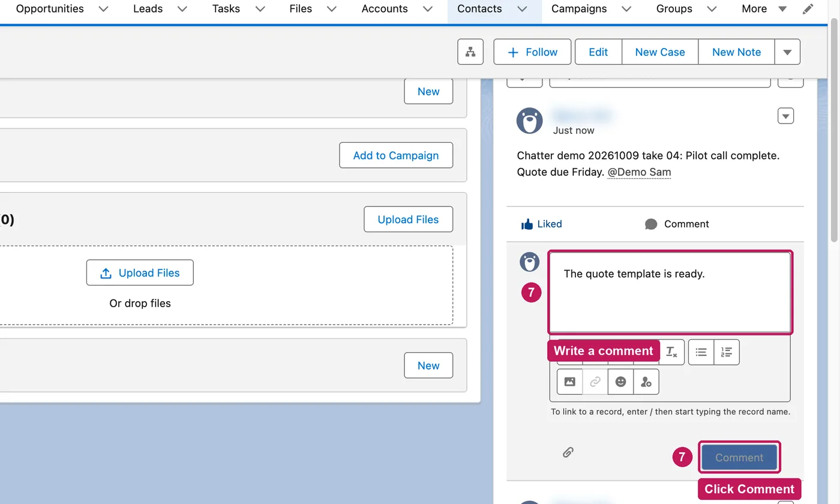The width and height of the screenshot is (840, 504).
Task: Open the @Demo Sam mention link
Action: point(639,172)
